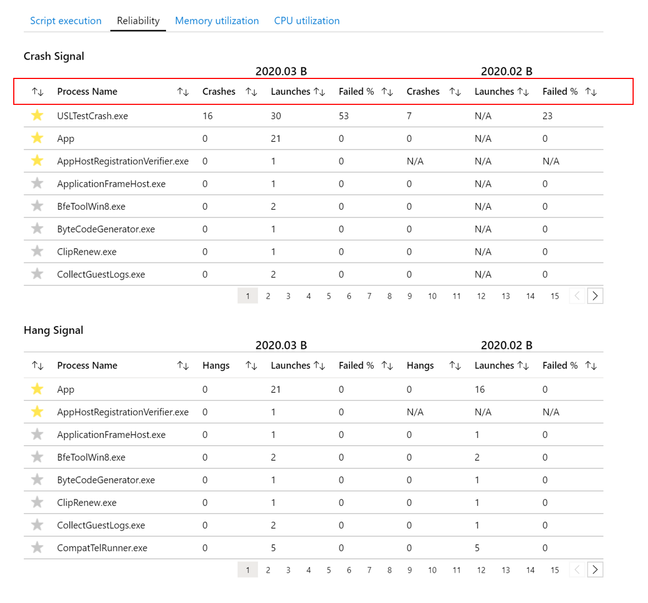
Task: Open page 12 of Hang Signal table
Action: point(481,570)
